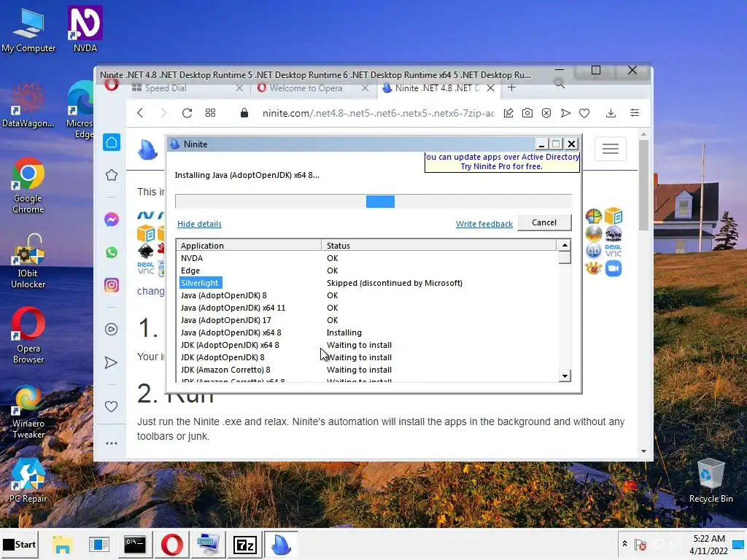Open Opera tab grid start page icon
The width and height of the screenshot is (747, 560).
coord(211,113)
